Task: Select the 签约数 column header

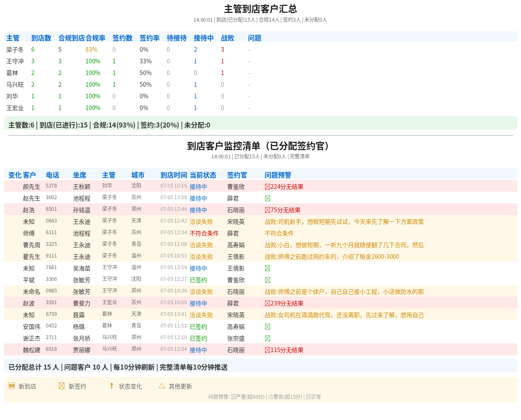Action: coord(123,38)
